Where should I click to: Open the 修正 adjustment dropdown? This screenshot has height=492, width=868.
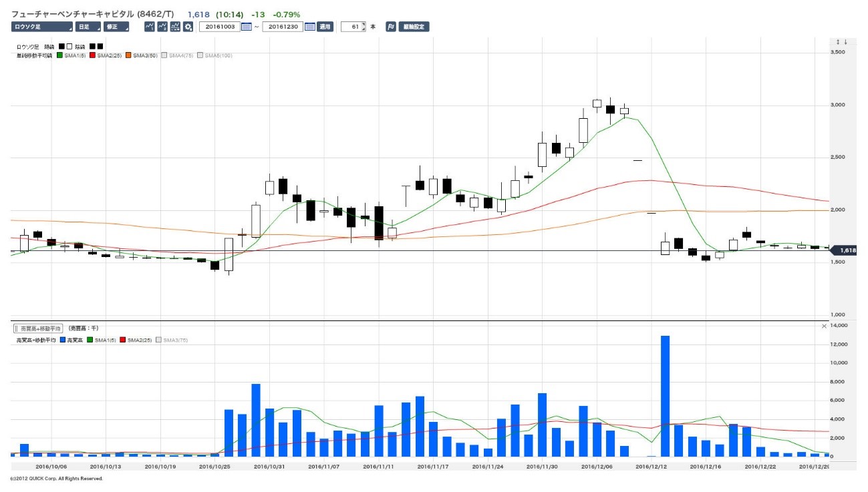(116, 27)
